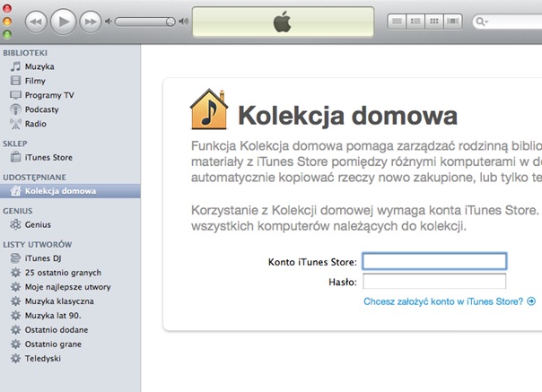Open iTunes DJ playlist
The image size is (542, 392).
pos(42,258)
